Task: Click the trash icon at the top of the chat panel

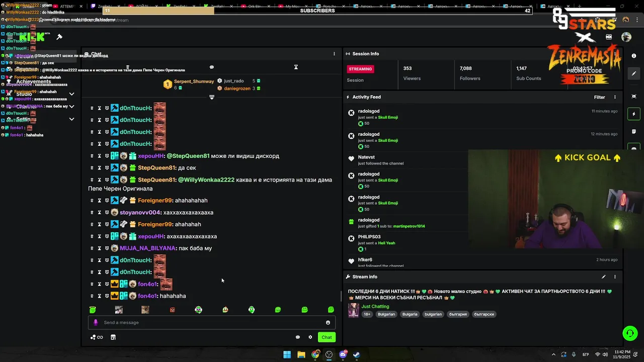Action: pyautogui.click(x=128, y=67)
